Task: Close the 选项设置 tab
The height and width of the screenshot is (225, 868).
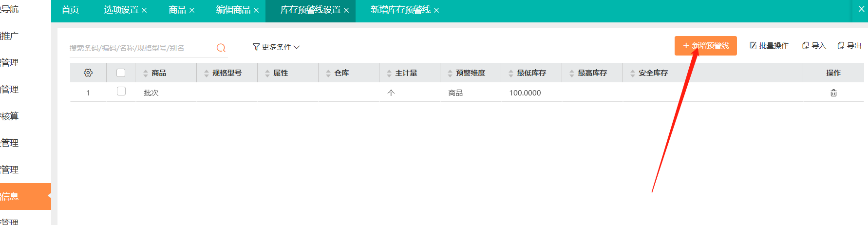Action: 144,10
